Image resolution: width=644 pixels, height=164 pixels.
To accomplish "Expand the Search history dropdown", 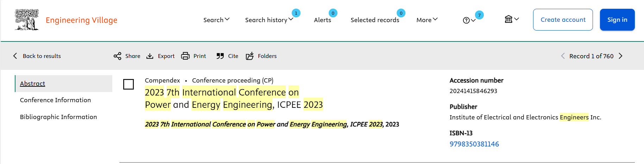I will coord(269,20).
